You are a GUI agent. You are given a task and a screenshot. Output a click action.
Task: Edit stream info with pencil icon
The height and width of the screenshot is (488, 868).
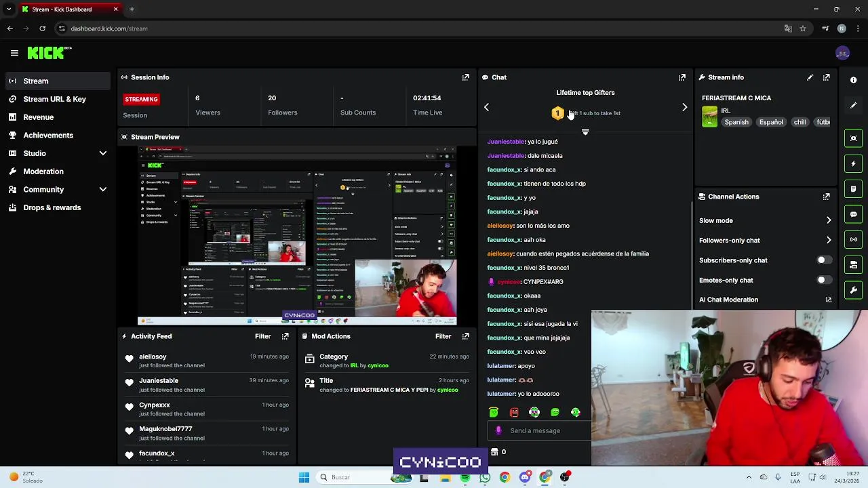coord(810,77)
